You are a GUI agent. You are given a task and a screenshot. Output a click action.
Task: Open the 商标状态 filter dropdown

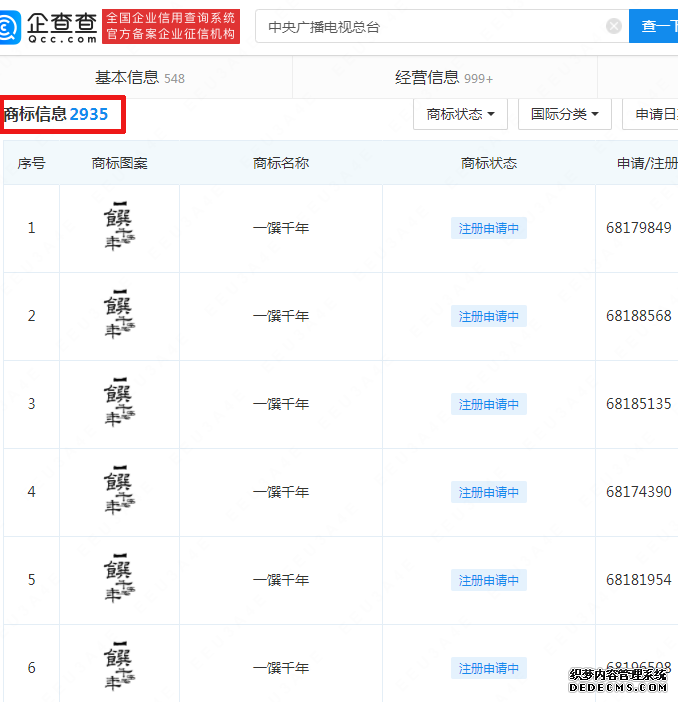[x=460, y=114]
